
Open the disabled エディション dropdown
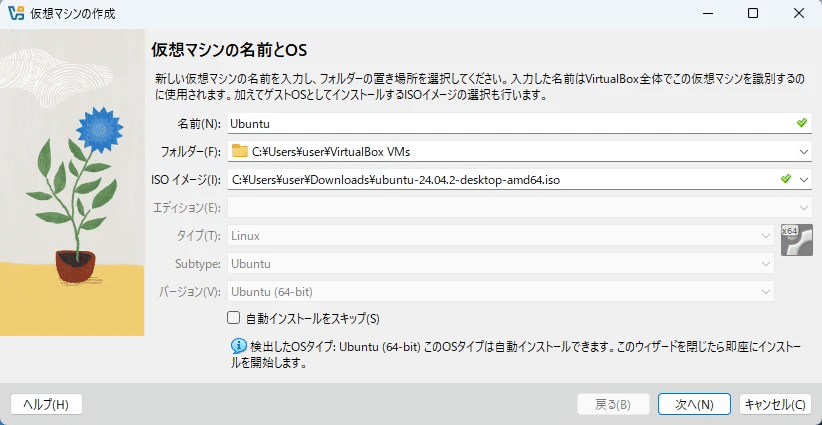click(x=520, y=208)
